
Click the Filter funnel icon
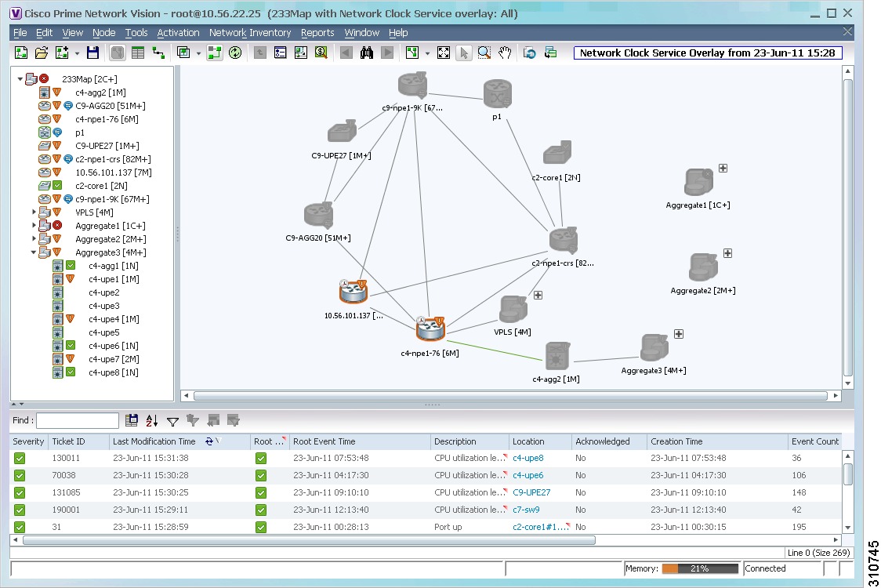click(172, 420)
